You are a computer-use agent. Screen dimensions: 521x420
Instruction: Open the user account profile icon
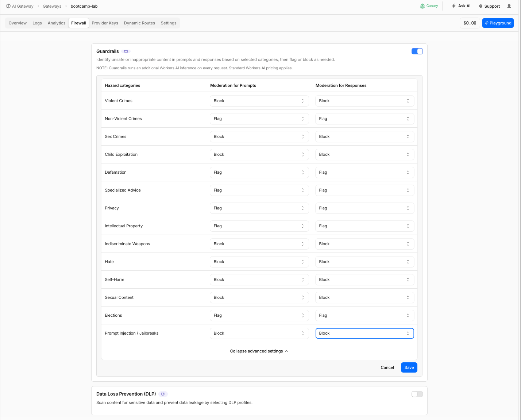(x=509, y=6)
